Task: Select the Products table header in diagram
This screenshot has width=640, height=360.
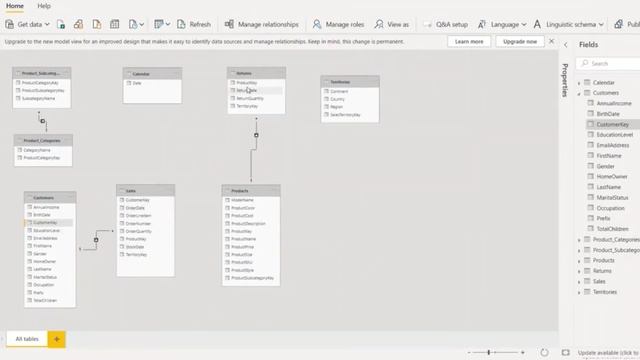Action: 251,191
